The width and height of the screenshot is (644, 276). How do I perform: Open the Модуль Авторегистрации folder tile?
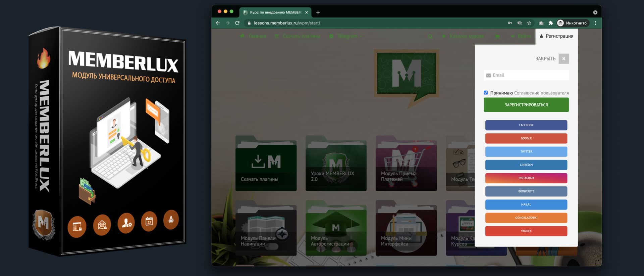pyautogui.click(x=336, y=228)
